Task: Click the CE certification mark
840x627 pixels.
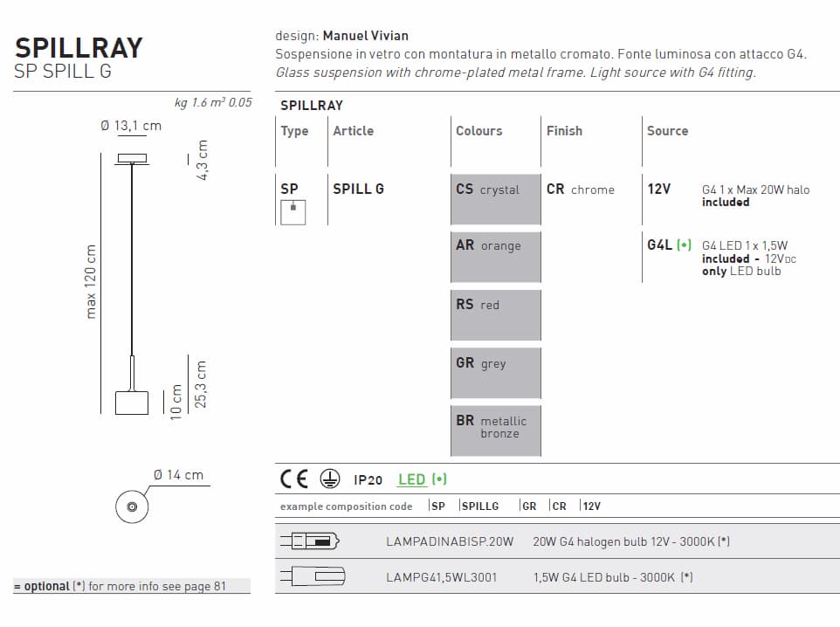Action: [x=294, y=479]
